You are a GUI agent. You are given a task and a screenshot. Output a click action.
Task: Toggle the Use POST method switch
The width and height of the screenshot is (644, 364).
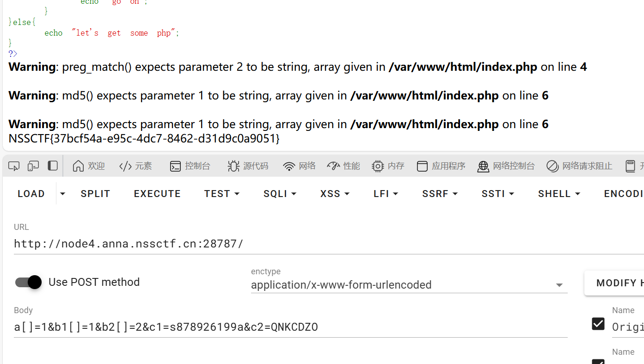coord(29,282)
